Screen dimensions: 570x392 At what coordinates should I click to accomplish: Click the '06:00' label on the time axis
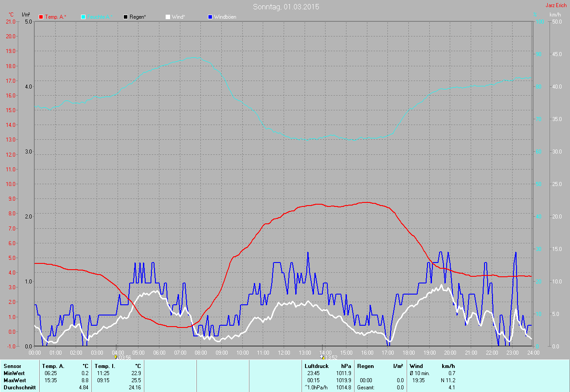tap(159, 352)
